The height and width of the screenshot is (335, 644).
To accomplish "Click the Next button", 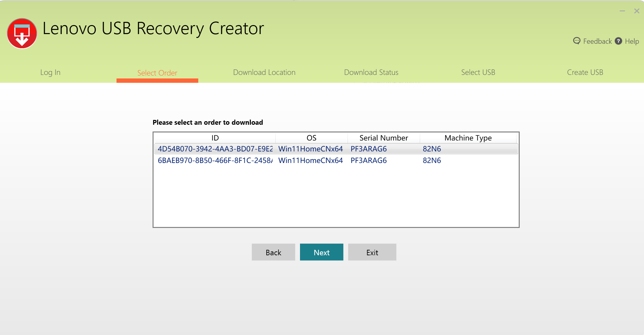I will (x=322, y=252).
